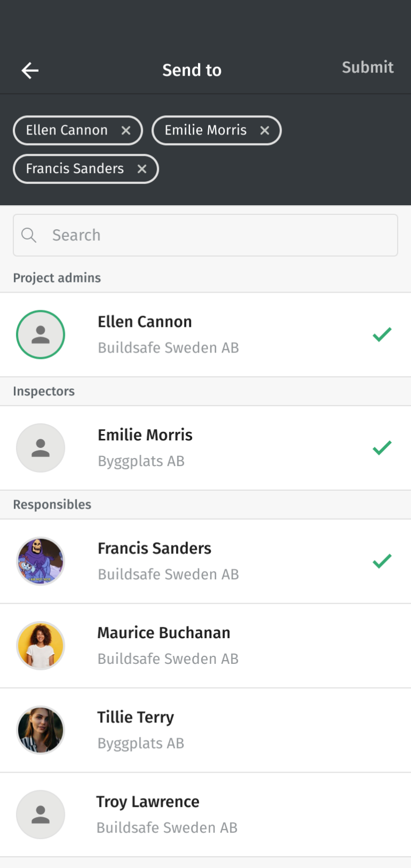411x868 pixels.
Task: Tap Tillie Terry's profile photo
Action: pyautogui.click(x=41, y=730)
